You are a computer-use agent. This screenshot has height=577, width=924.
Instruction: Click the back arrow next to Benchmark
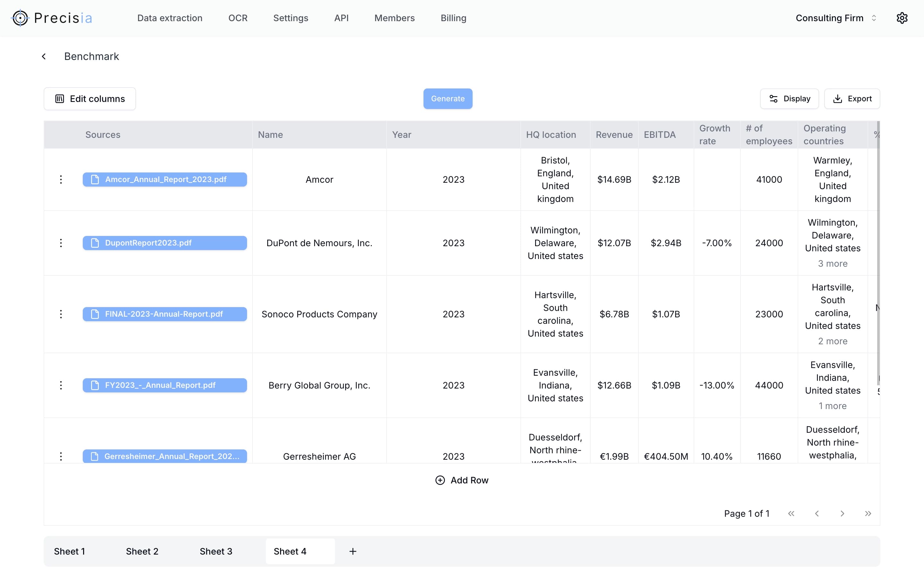[x=44, y=56]
